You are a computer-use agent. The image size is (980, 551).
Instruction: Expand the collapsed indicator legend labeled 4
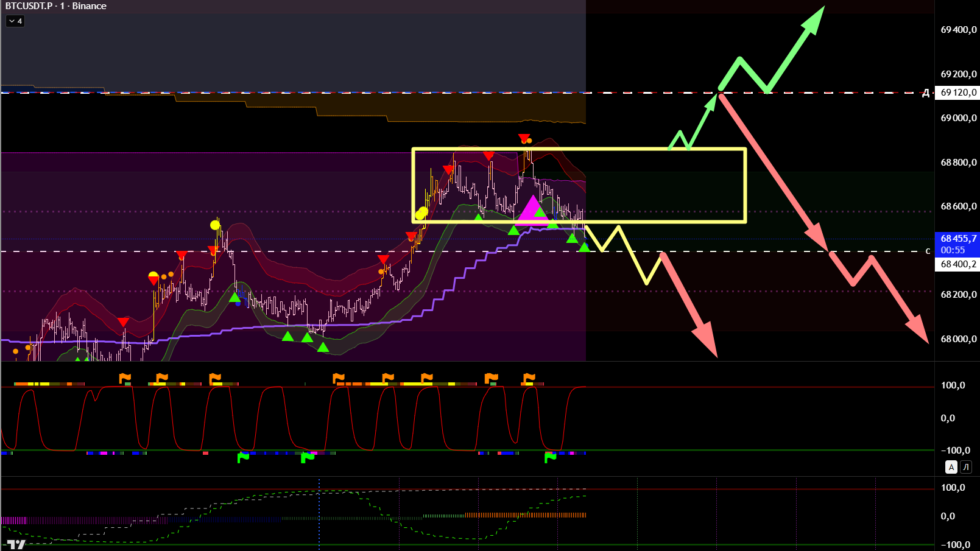[15, 21]
